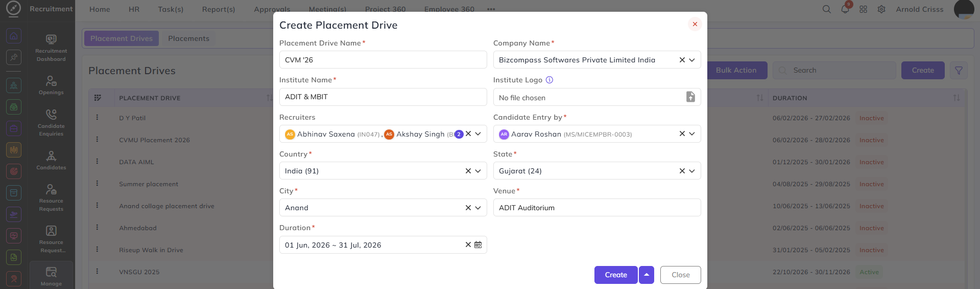This screenshot has width=980, height=289.
Task: Clear the Company Name selection
Action: [682, 60]
